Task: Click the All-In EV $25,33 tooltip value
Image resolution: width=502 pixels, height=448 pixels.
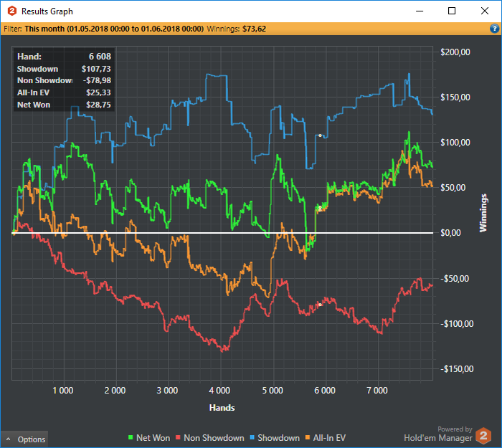Action: click(x=98, y=92)
